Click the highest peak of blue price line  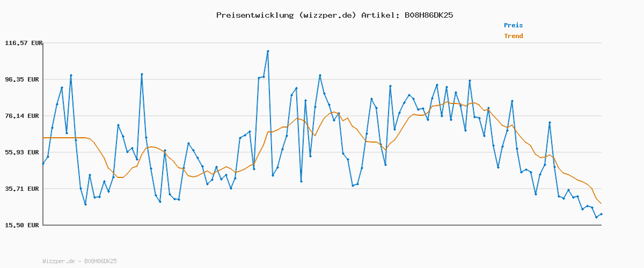click(x=268, y=51)
